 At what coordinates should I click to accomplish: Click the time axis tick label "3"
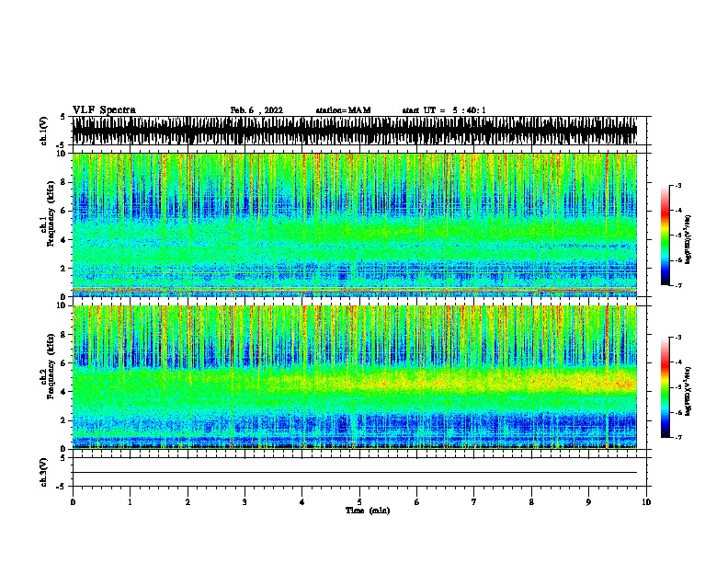pyautogui.click(x=245, y=502)
